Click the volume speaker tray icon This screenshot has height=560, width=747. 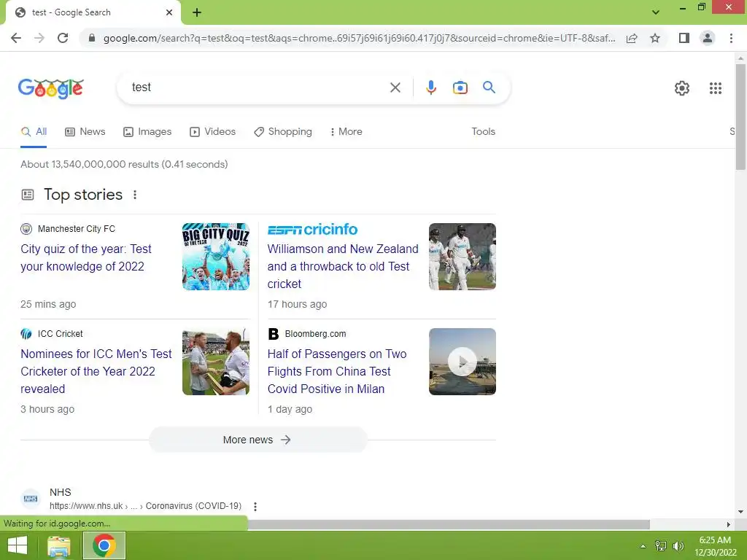click(678, 546)
